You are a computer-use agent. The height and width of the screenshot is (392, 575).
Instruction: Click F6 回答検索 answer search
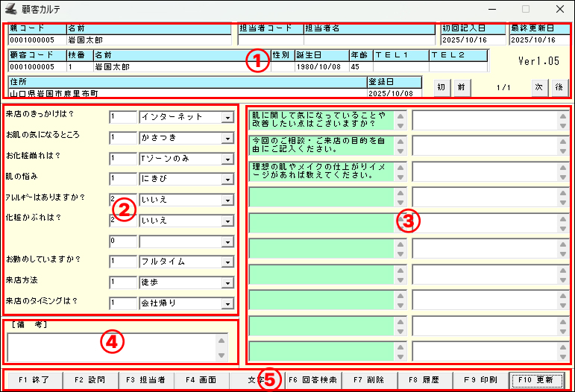[312, 380]
